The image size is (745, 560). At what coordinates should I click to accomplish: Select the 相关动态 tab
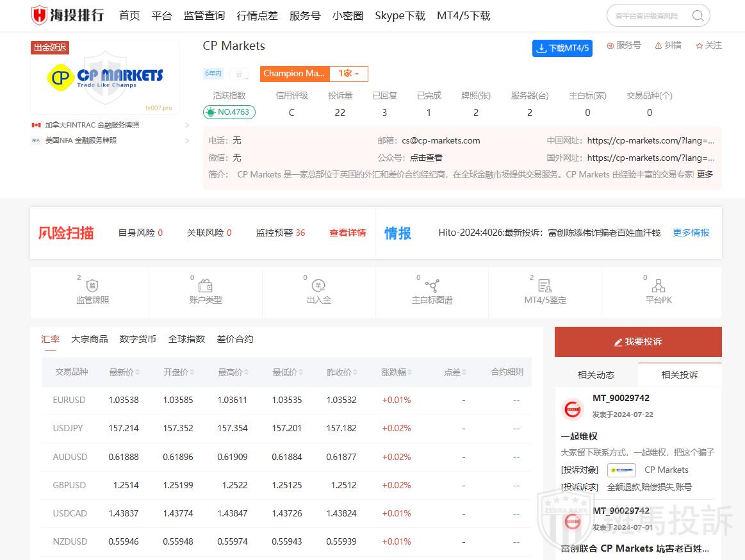coord(596,375)
